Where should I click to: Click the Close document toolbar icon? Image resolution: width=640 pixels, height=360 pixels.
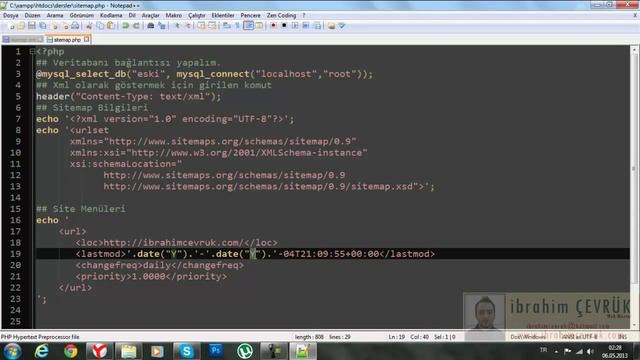(54, 26)
